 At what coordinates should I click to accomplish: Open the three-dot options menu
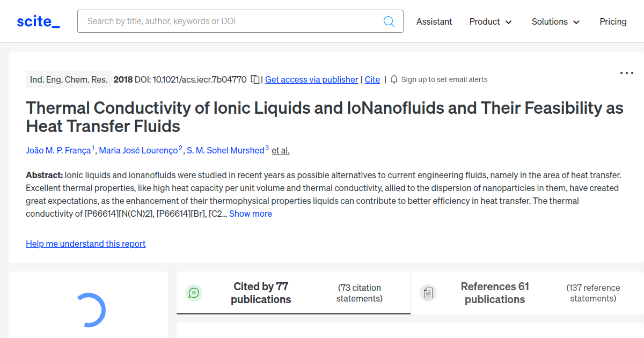[626, 72]
